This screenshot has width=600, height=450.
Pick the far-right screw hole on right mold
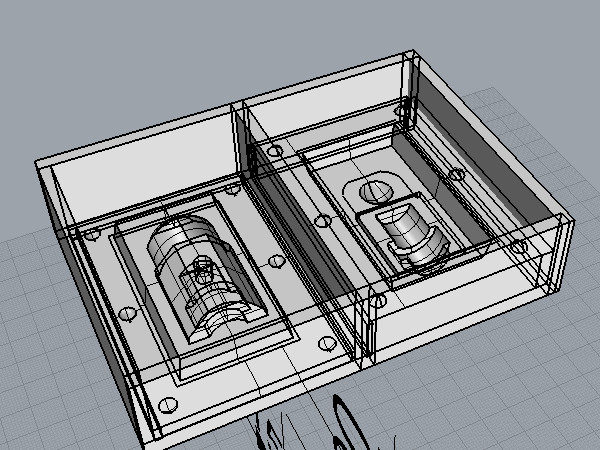point(517,245)
